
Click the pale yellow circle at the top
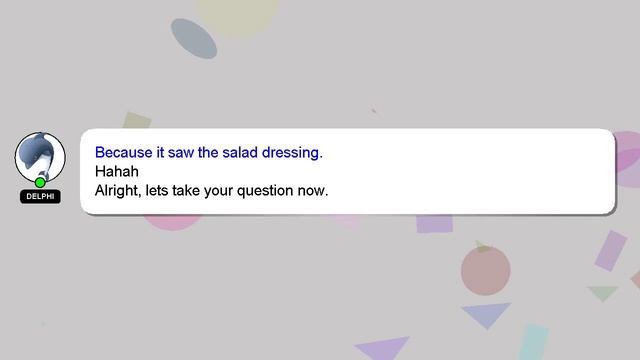coord(237,16)
